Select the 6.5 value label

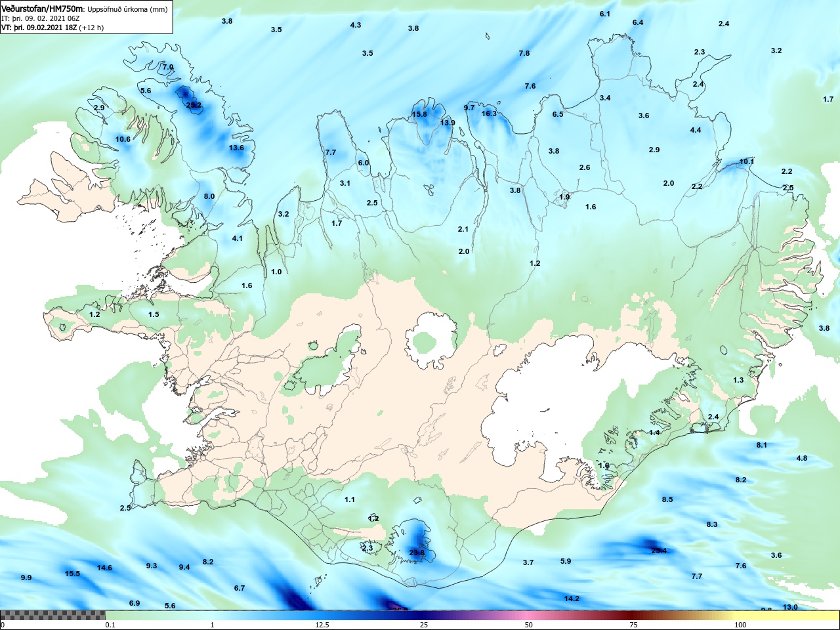[558, 114]
